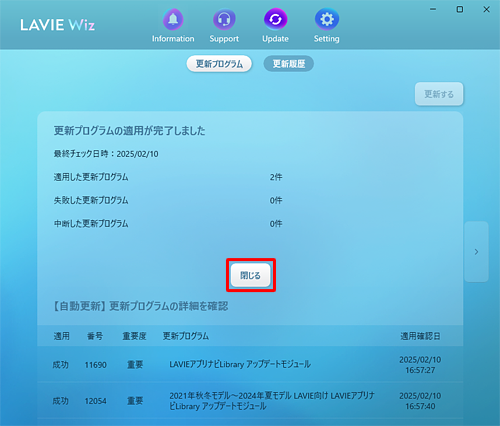This screenshot has height=426, width=500.
Task: Select update number 11690
Action: pos(96,365)
